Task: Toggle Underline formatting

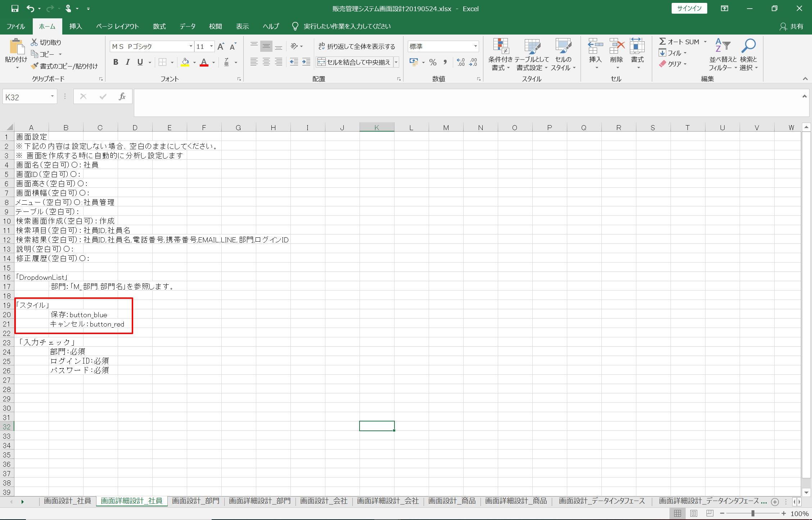Action: (x=140, y=62)
